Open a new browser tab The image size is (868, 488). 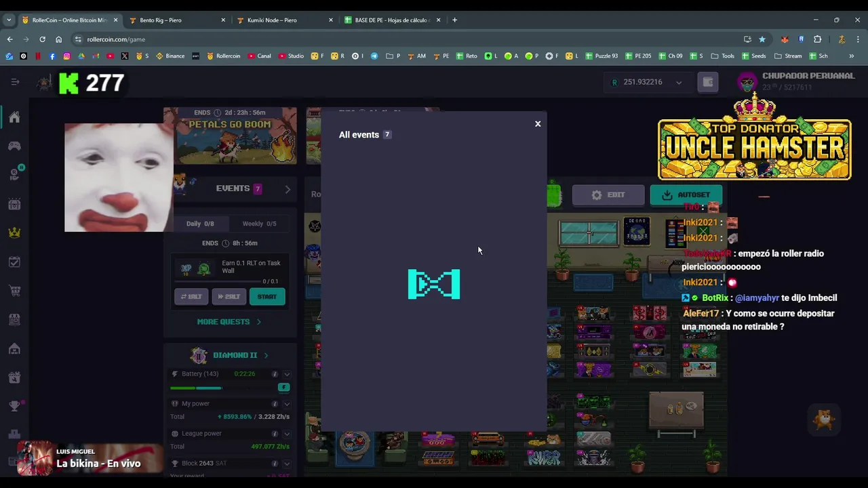[x=454, y=20]
